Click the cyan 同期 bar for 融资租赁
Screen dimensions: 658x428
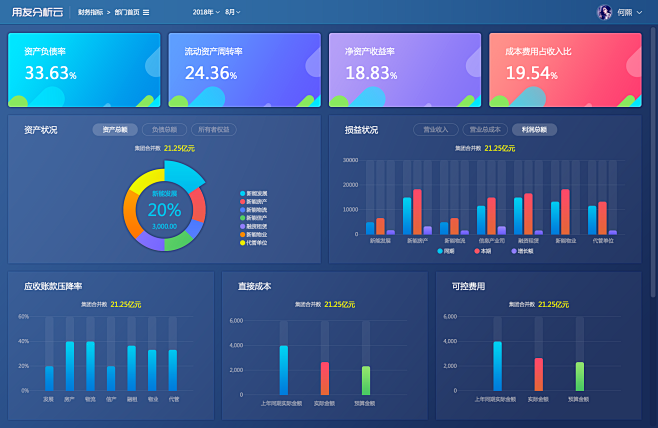point(518,216)
